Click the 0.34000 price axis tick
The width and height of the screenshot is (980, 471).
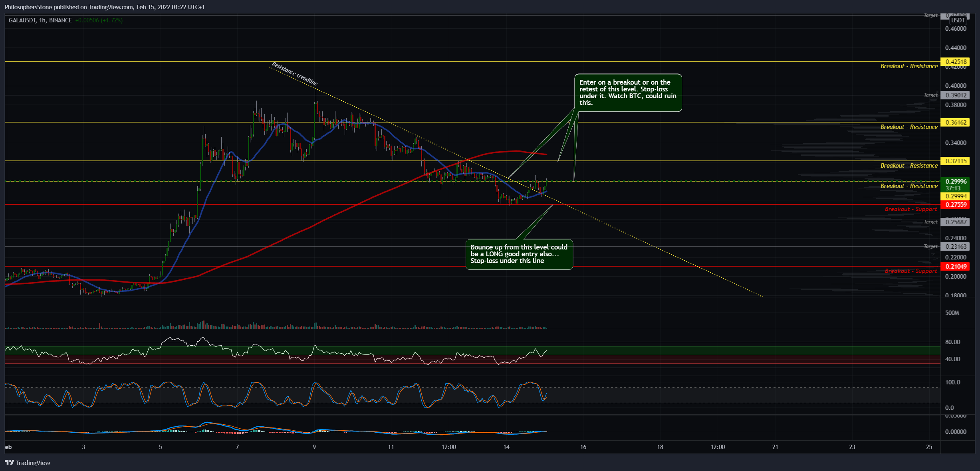(956, 143)
